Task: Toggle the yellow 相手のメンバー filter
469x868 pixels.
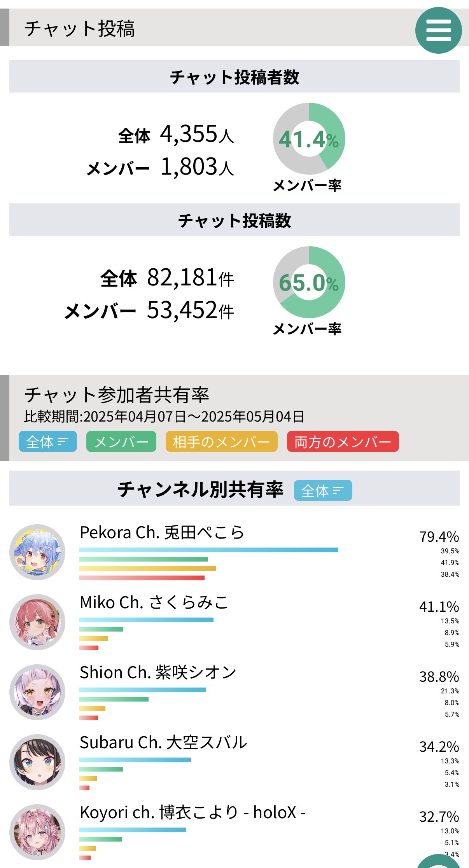Action: pos(221,442)
